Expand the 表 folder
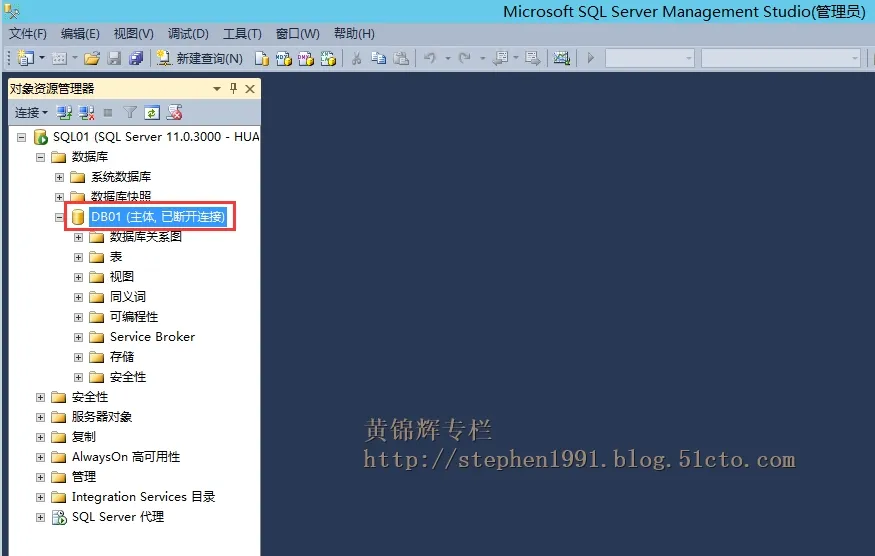Image resolution: width=875 pixels, height=556 pixels. tap(78, 257)
